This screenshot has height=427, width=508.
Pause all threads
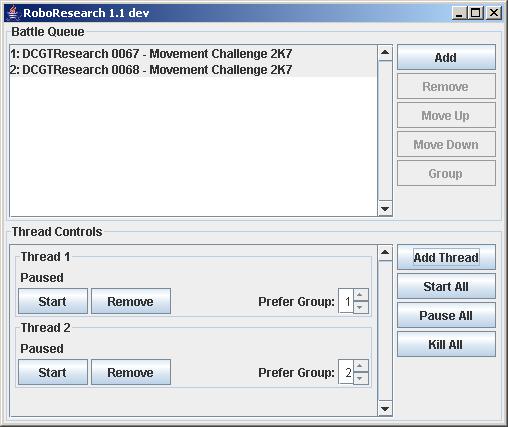[x=446, y=315]
